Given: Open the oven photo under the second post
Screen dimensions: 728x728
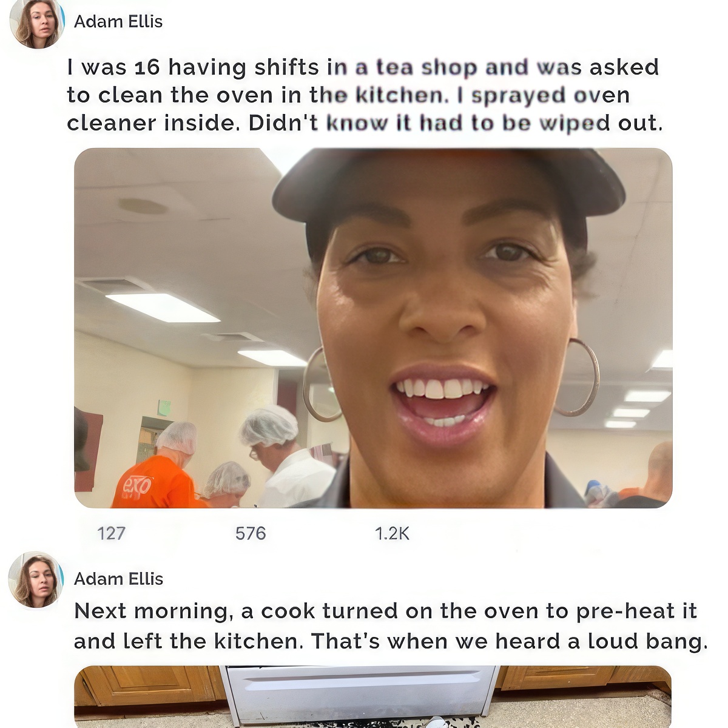Looking at the screenshot, I should click(372, 696).
